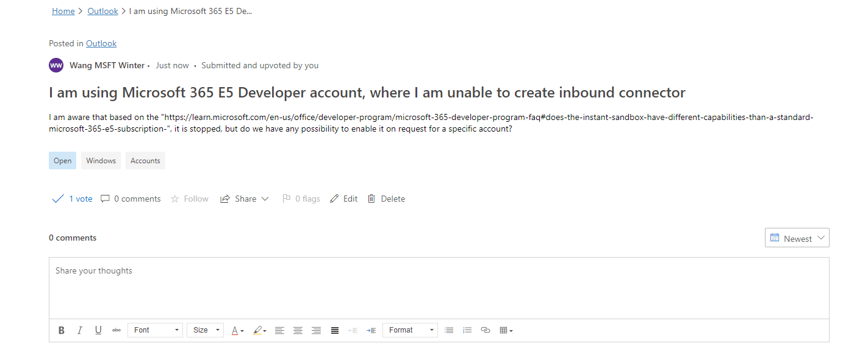Open the highlight color picker
Image resolution: width=868 pixels, height=360 pixels.
259,330
